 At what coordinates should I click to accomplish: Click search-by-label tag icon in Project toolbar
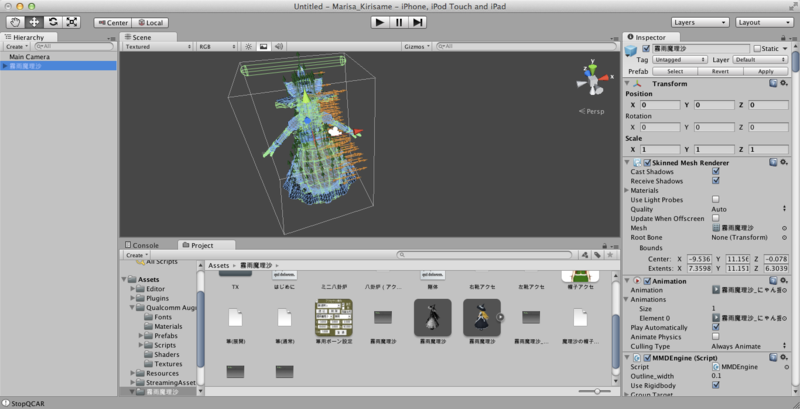point(596,254)
